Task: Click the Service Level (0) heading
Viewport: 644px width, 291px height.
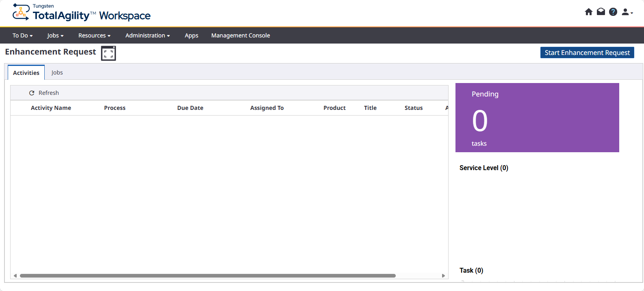Action: pos(484,168)
